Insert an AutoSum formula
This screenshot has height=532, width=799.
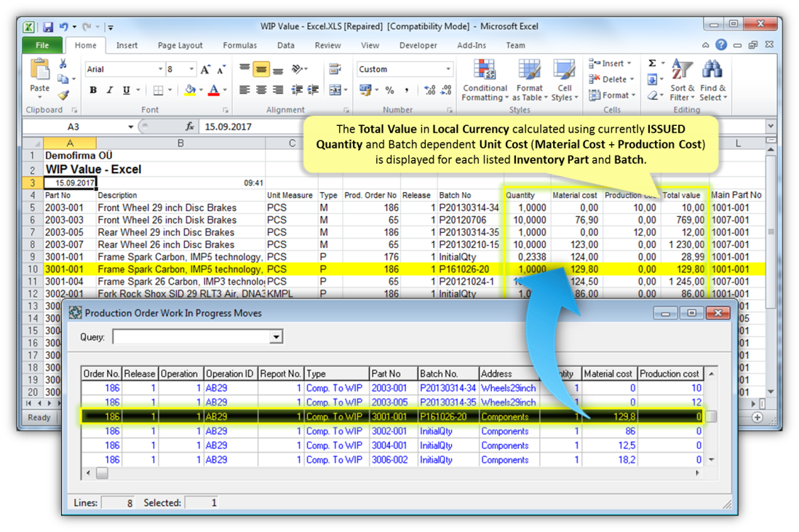coord(652,63)
